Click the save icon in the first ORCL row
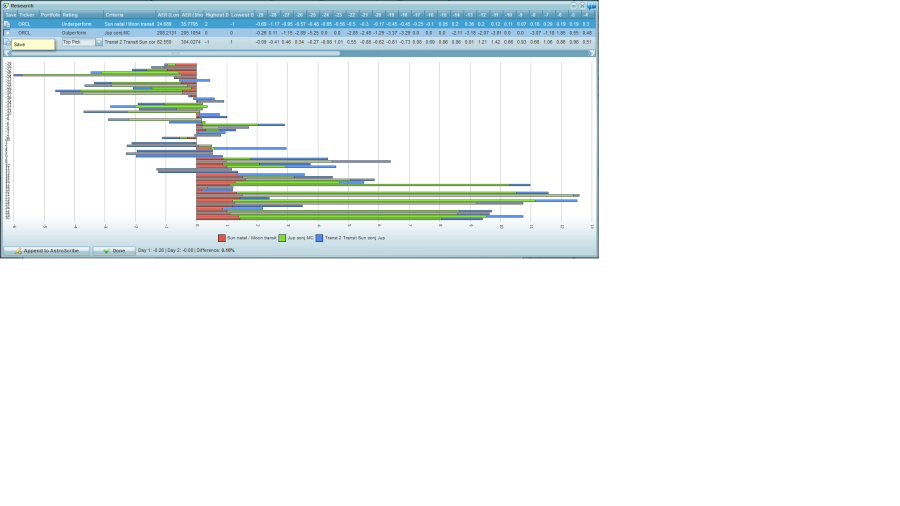The height and width of the screenshot is (506, 900). click(x=7, y=24)
